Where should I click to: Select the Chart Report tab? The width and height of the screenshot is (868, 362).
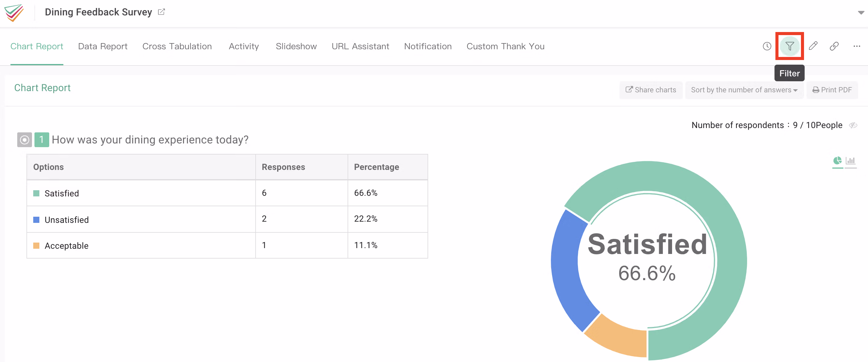tap(37, 46)
